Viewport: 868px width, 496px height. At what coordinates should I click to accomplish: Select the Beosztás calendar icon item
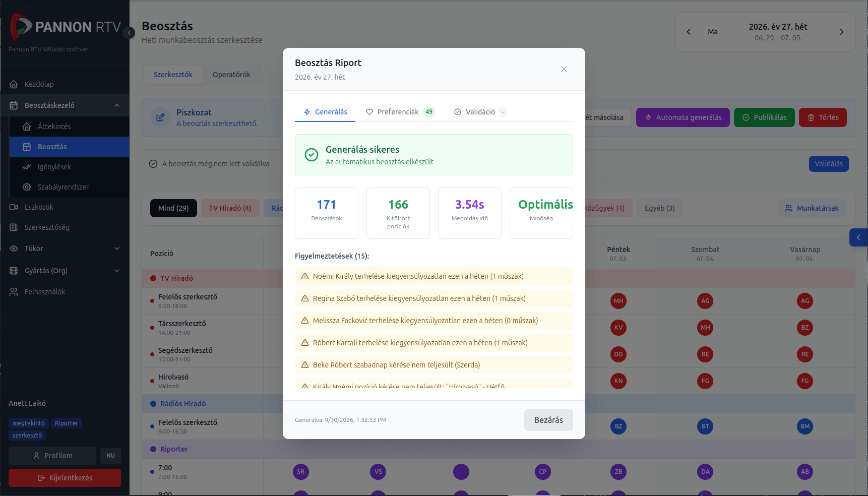point(27,147)
